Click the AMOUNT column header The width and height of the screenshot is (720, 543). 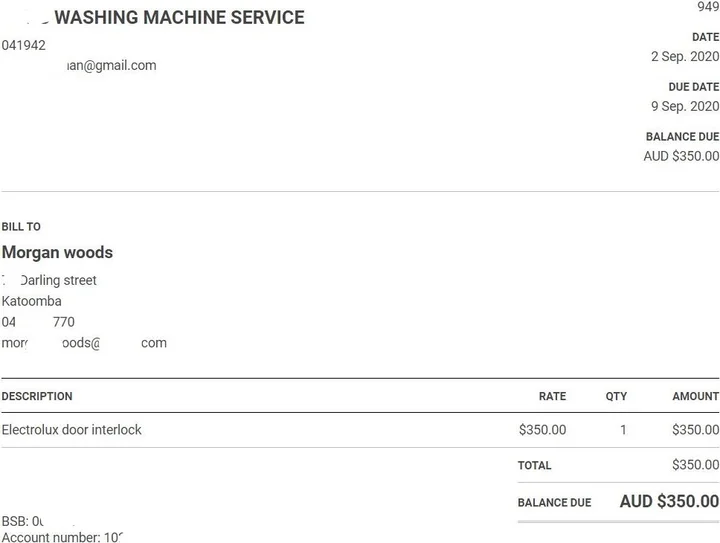(x=695, y=396)
